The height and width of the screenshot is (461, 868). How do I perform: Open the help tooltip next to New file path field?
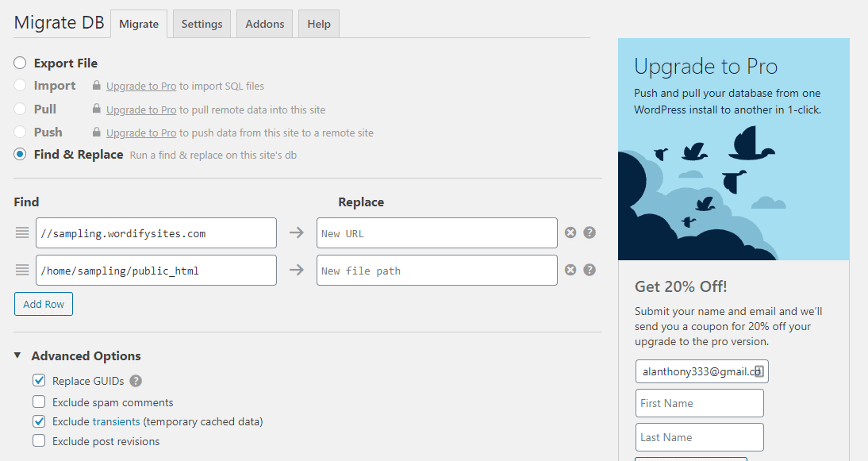point(589,270)
